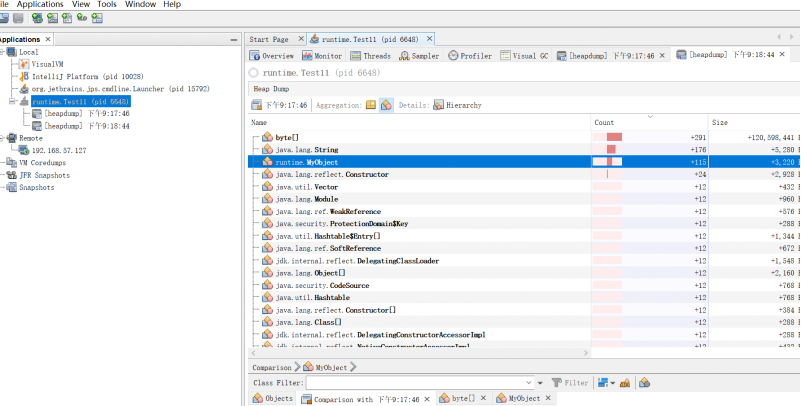Switch to the Monitor tab
The image size is (801, 406).
322,56
